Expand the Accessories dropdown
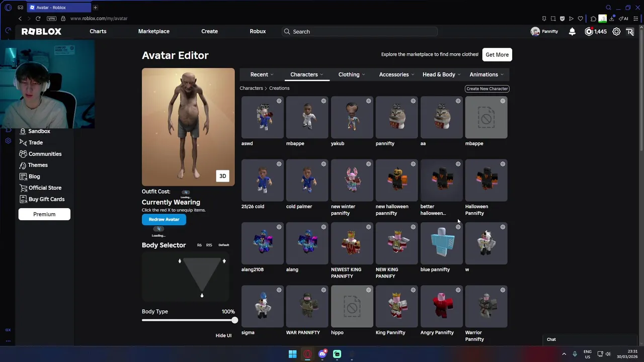The height and width of the screenshot is (362, 644). [396, 74]
